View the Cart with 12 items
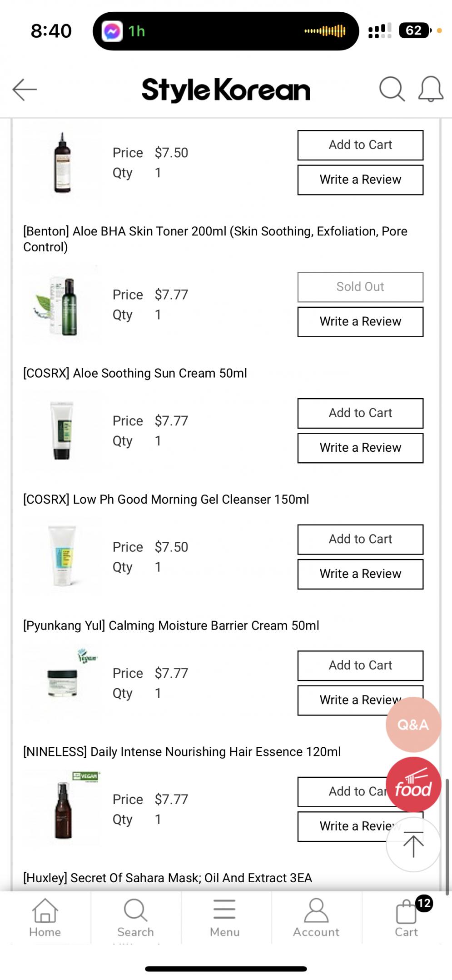This screenshot has width=452, height=980. [407, 918]
